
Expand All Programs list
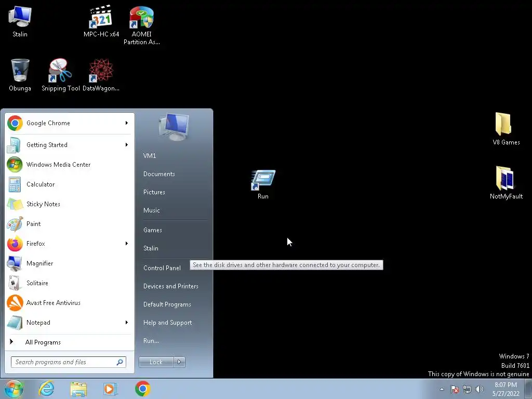[70, 342]
